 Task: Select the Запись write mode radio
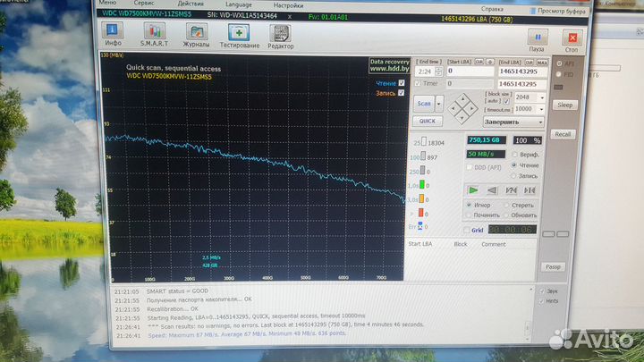pyautogui.click(x=512, y=175)
